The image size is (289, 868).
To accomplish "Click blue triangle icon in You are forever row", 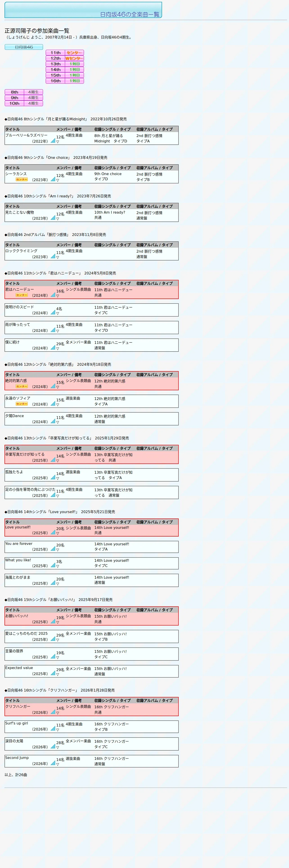I will pyautogui.click(x=53, y=548).
